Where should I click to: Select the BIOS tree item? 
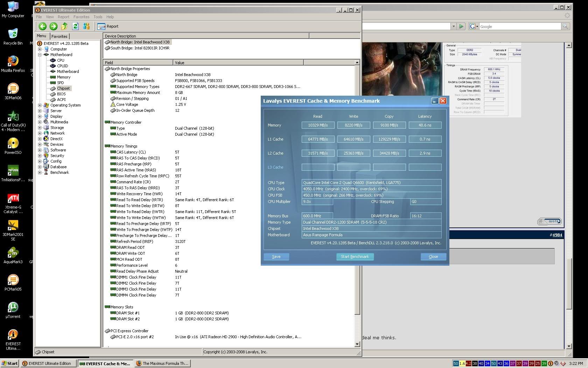coord(61,94)
